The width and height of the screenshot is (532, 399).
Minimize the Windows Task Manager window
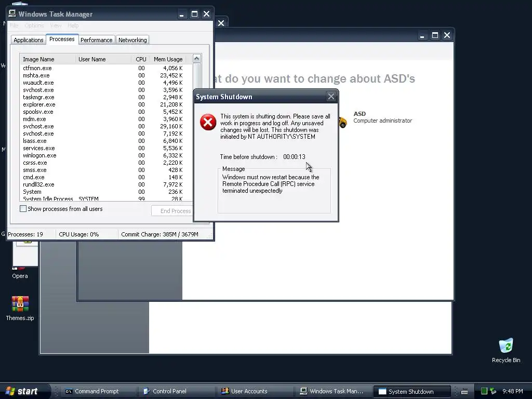click(181, 14)
